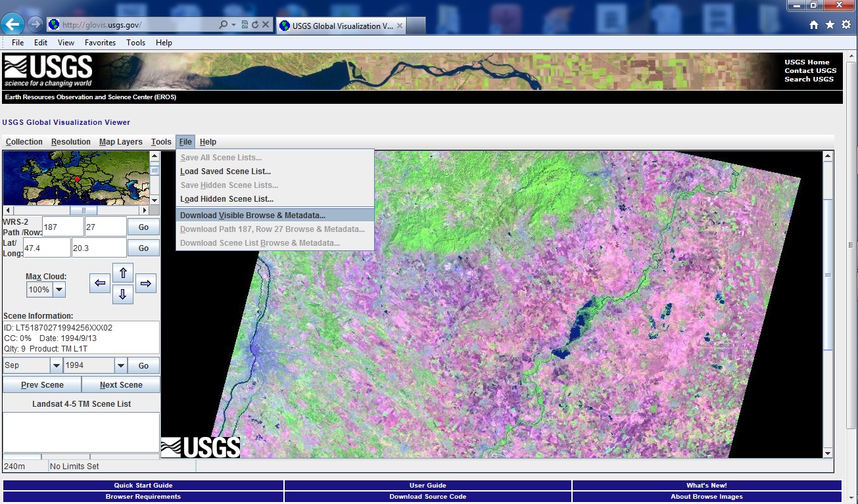This screenshot has height=504, width=858.
Task: Click image viewer scrollbar down arrow
Action: 828,453
